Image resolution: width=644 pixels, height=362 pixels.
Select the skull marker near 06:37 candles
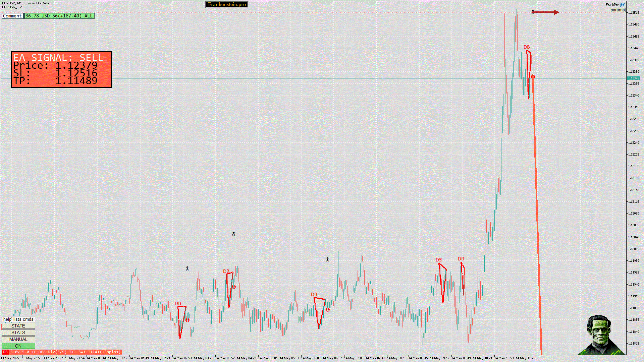327,259
